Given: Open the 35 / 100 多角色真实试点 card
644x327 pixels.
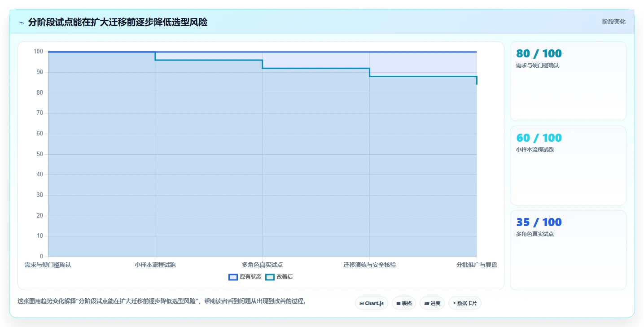Looking at the screenshot, I should [568, 250].
